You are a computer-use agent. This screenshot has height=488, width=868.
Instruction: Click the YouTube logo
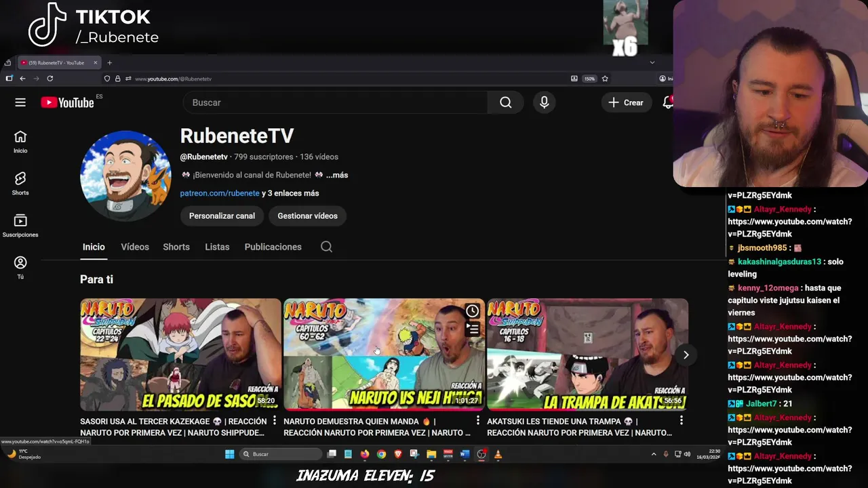(x=67, y=102)
